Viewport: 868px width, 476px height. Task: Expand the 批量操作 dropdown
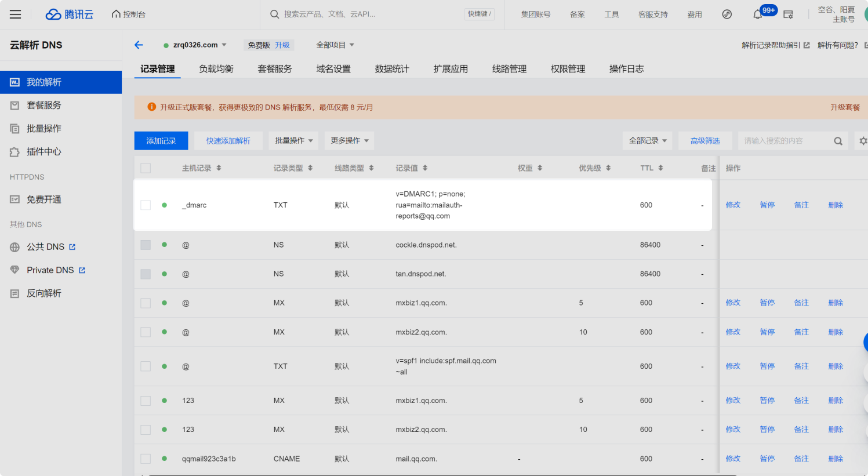coord(293,141)
